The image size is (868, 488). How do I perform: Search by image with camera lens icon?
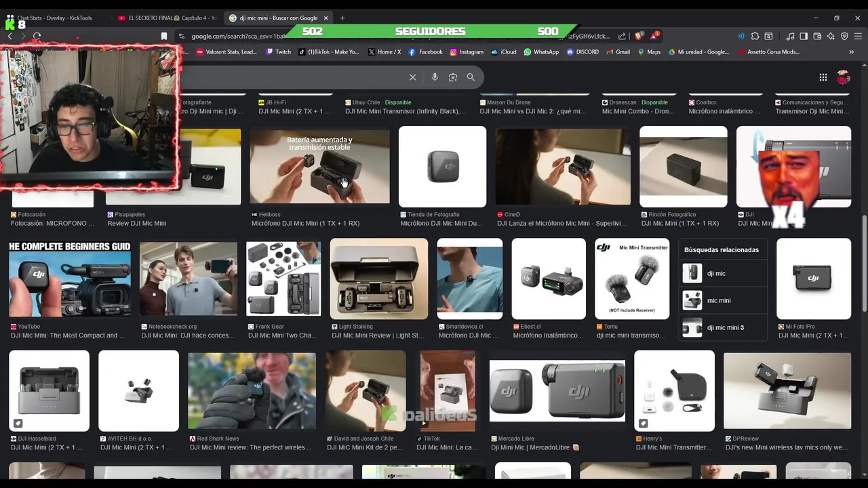click(453, 77)
